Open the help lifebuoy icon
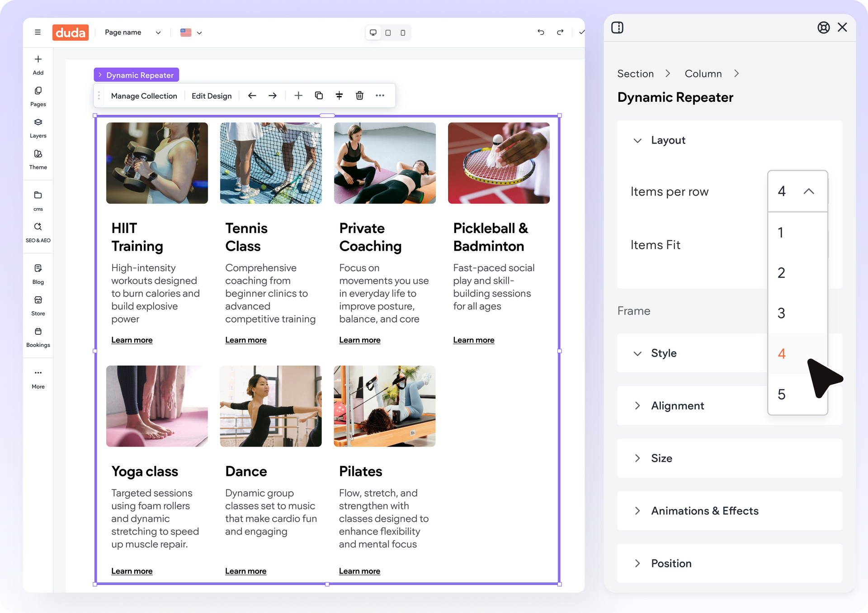868x613 pixels. pos(824,28)
